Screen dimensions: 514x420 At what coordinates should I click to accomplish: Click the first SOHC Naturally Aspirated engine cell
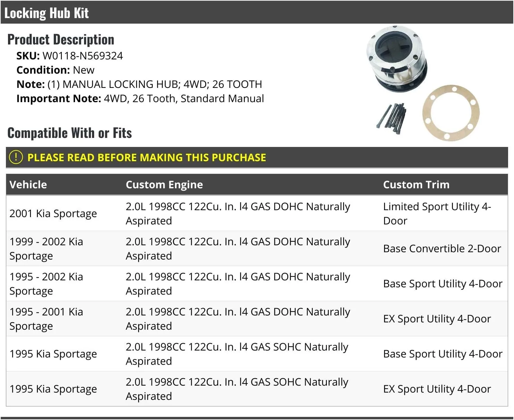[x=237, y=354]
